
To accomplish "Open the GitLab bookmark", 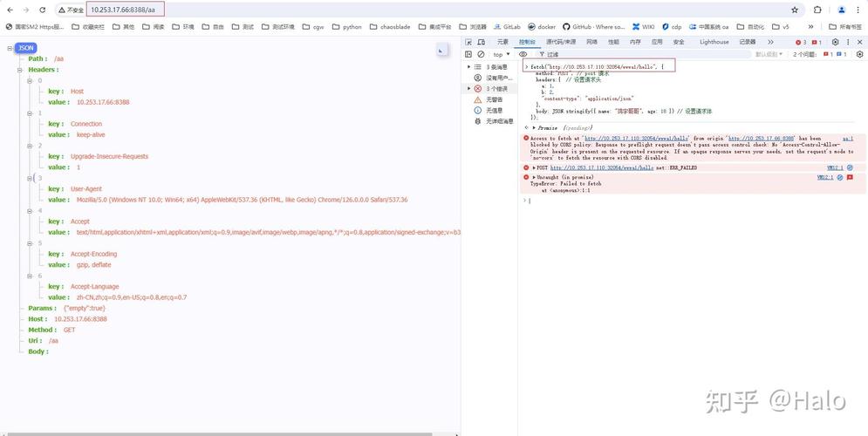I will pos(507,26).
